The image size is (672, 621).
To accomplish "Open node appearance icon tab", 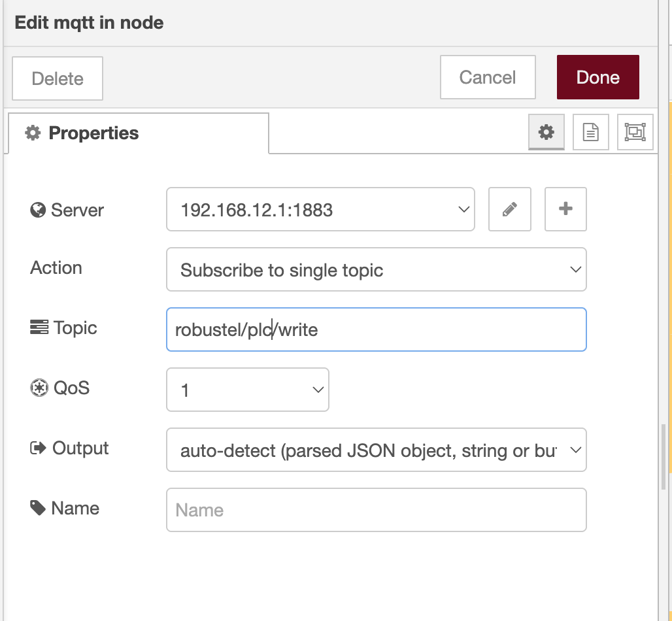I will tap(635, 133).
